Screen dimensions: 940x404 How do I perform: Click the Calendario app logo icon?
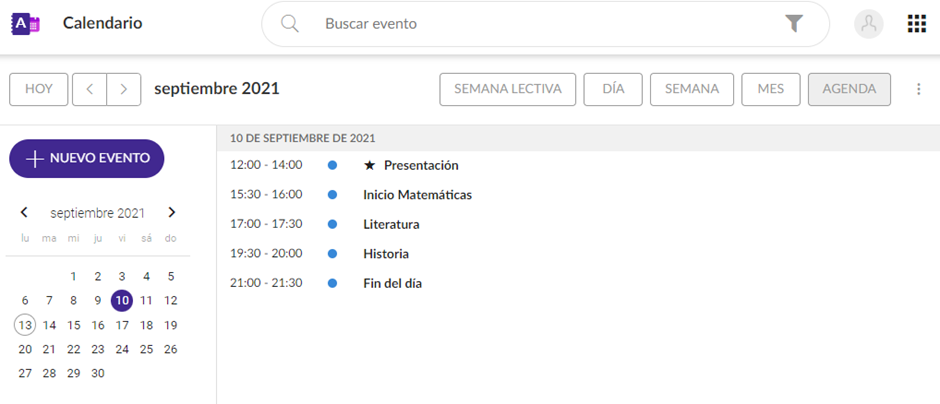[26, 23]
